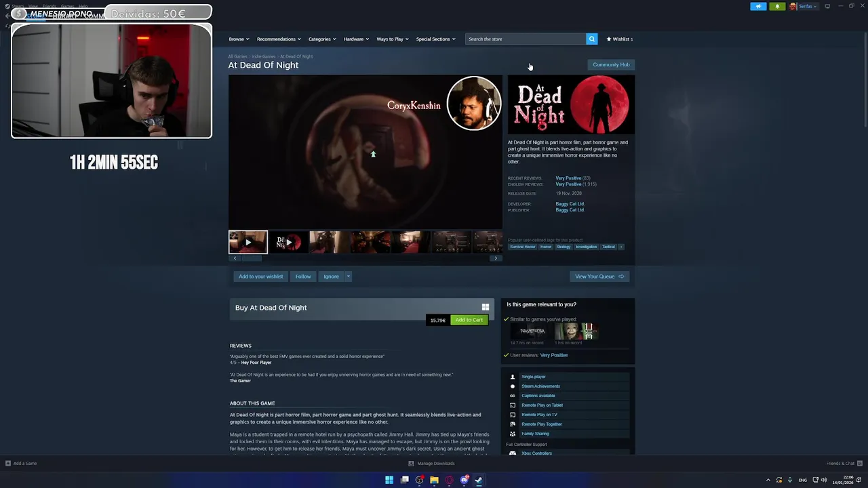Click the Remote Play on TV icon
The height and width of the screenshot is (488, 868).
(x=513, y=415)
